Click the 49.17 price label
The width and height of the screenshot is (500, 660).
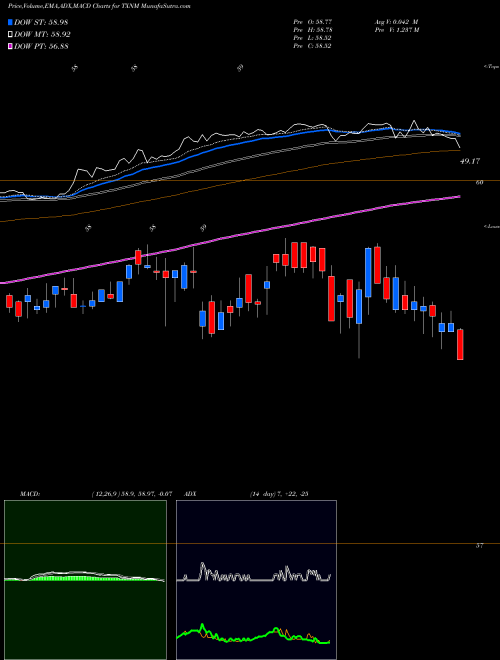pos(471,161)
